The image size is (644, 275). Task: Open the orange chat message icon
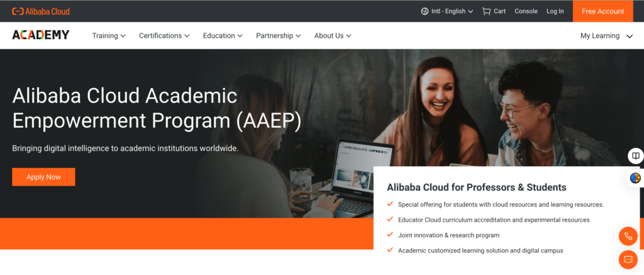628,259
